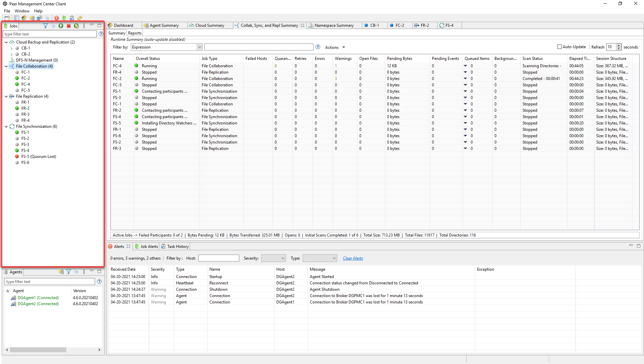Click the help icon beside Filter by field
This screenshot has height=364, width=644.
click(x=318, y=47)
